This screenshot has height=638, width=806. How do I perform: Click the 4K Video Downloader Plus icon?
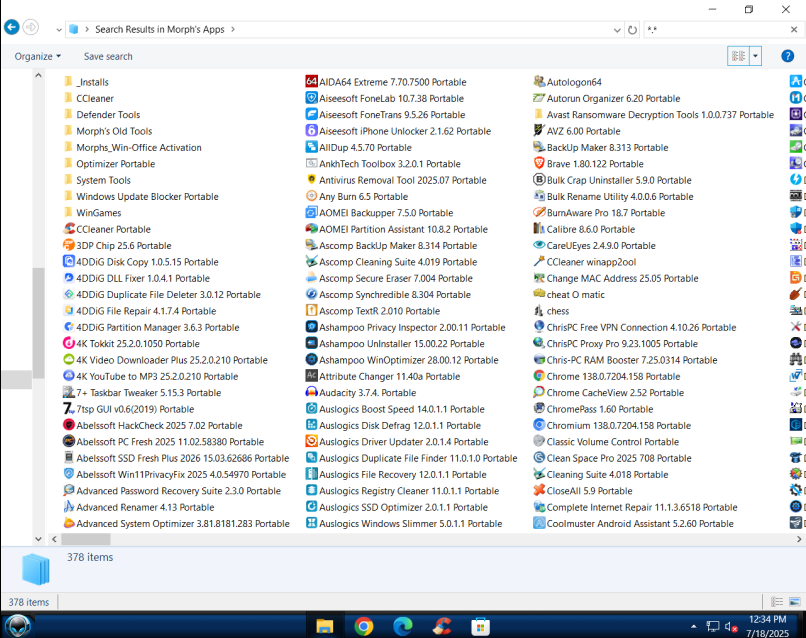(69, 359)
